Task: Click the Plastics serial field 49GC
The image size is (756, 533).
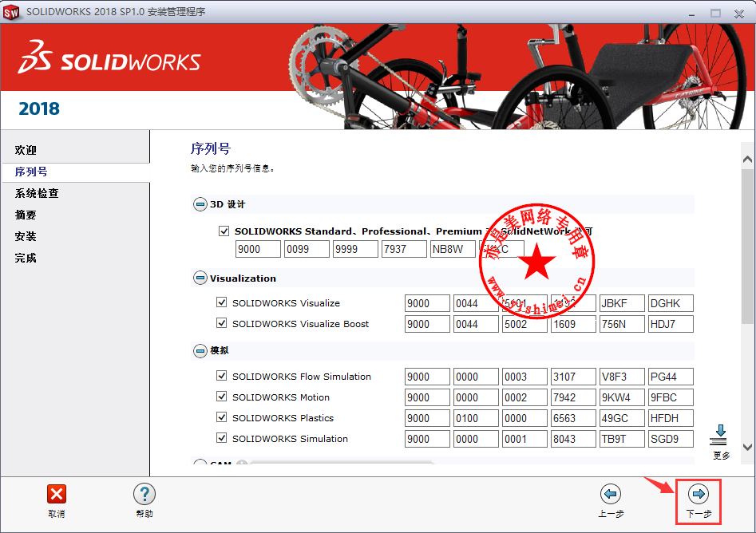Action: pos(622,418)
